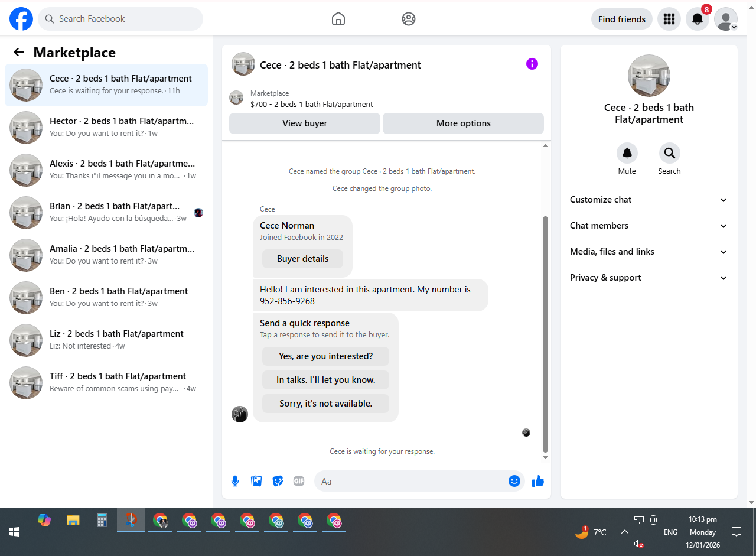Open the account profile avatar menu
This screenshot has width=756, height=556.
[x=726, y=19]
